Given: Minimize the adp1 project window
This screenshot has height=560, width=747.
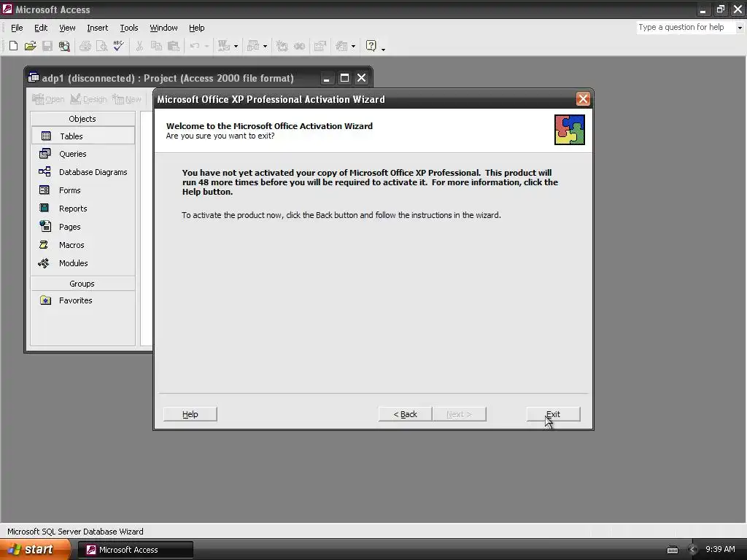Looking at the screenshot, I should [x=326, y=77].
